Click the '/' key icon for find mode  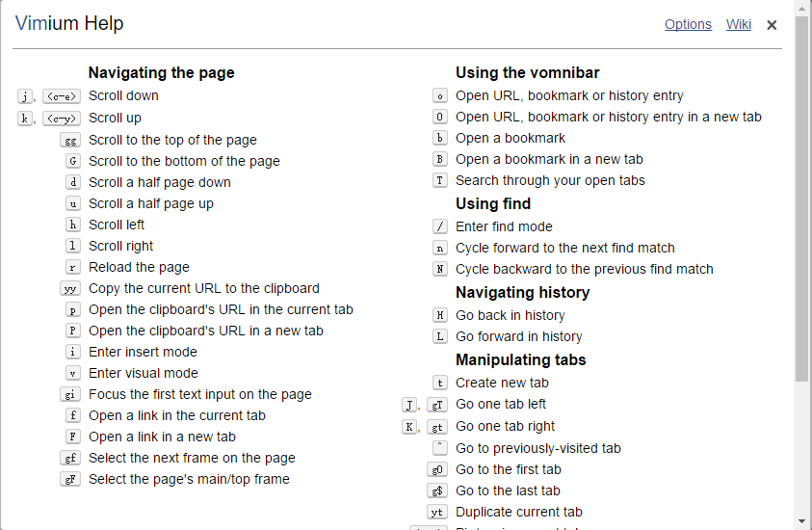(x=439, y=226)
